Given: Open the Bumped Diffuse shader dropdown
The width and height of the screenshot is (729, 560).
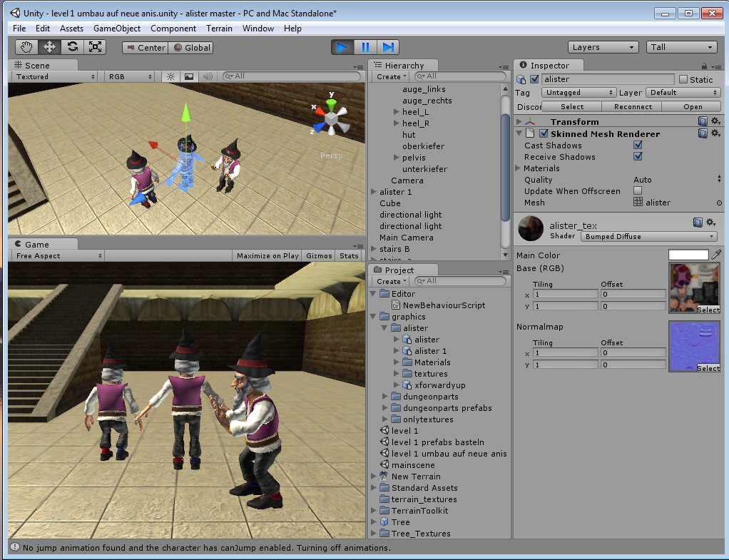Looking at the screenshot, I should pyautogui.click(x=649, y=237).
